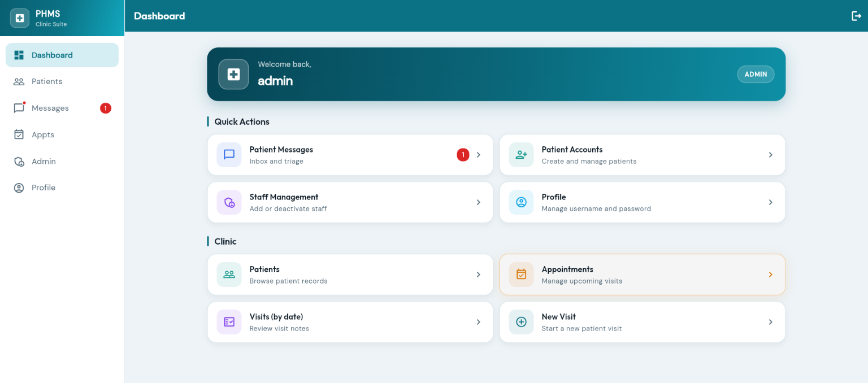The width and height of the screenshot is (868, 383).
Task: Click the Admin shield icon in sidebar
Action: (19, 161)
